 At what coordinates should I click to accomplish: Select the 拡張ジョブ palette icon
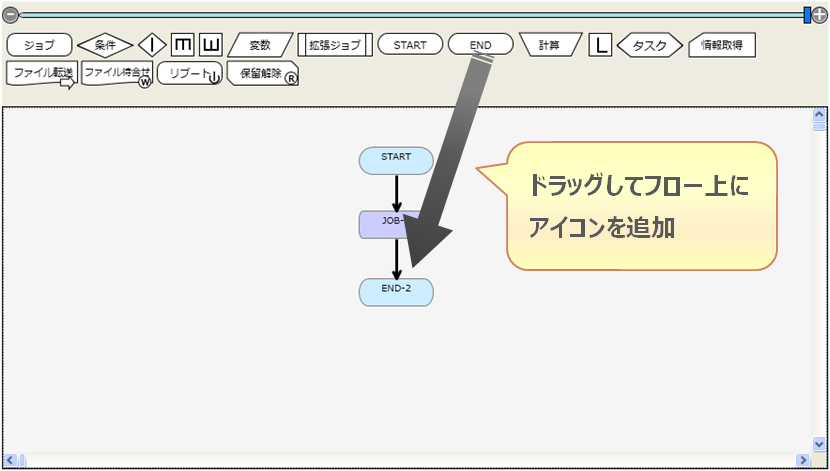pyautogui.click(x=335, y=45)
